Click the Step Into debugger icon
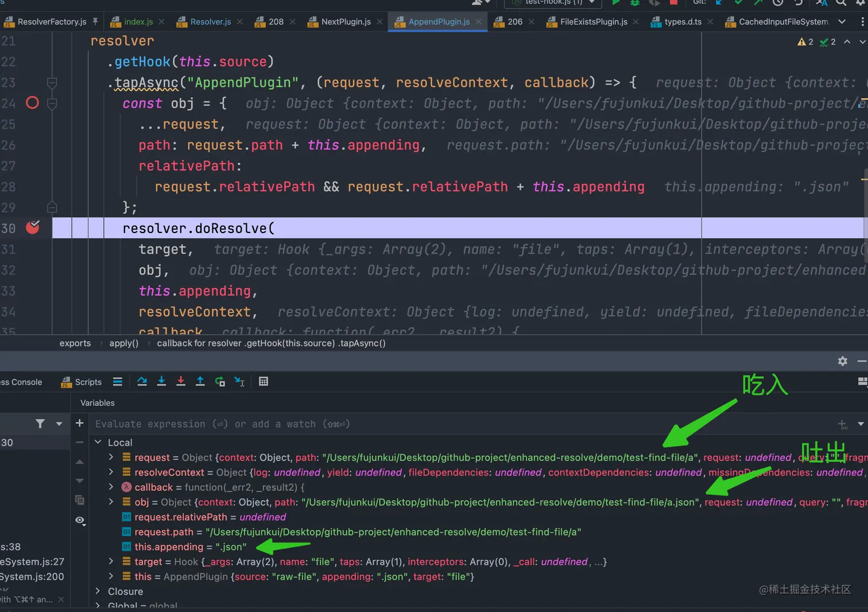Viewport: 868px width, 612px height. tap(161, 382)
